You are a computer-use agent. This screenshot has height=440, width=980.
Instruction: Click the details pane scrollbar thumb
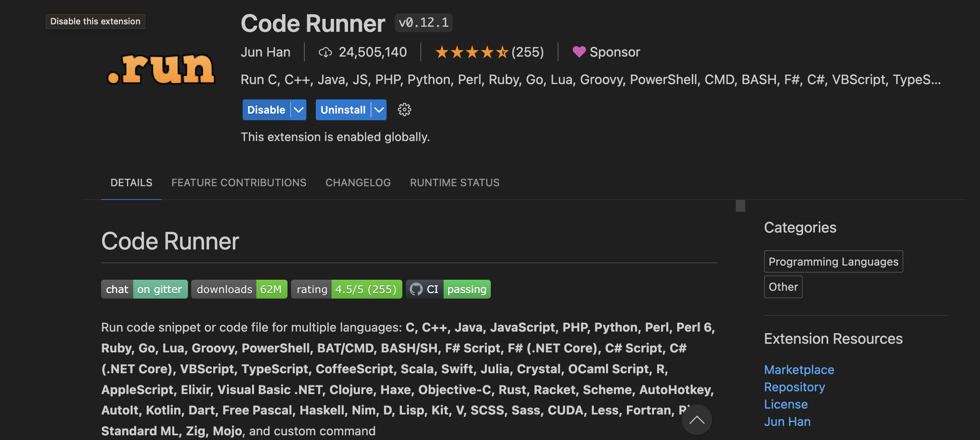[741, 206]
